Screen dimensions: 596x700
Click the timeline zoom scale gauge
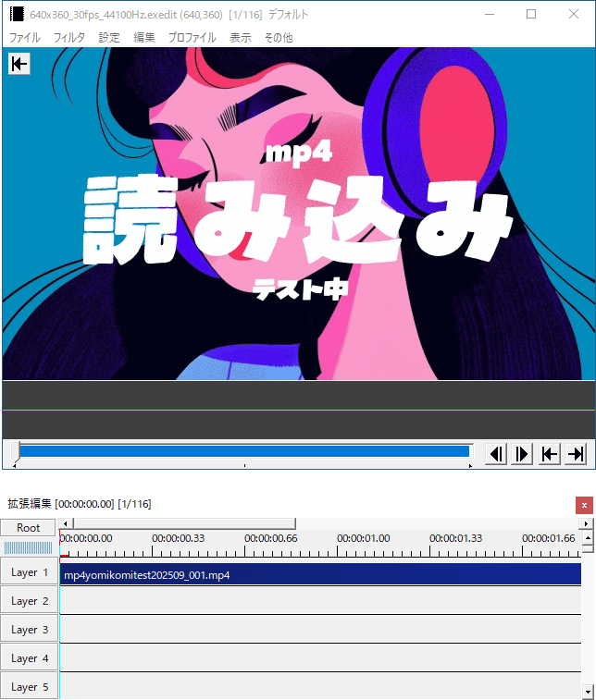click(29, 546)
